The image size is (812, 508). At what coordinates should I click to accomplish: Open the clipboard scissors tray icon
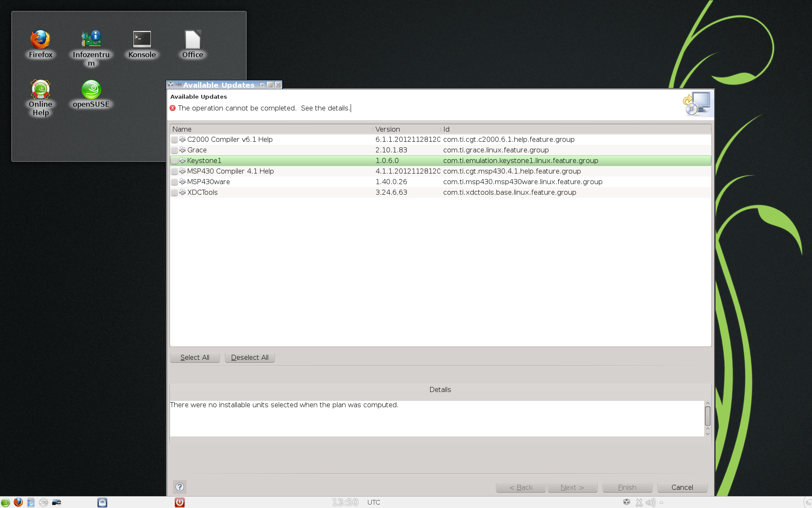(x=639, y=502)
